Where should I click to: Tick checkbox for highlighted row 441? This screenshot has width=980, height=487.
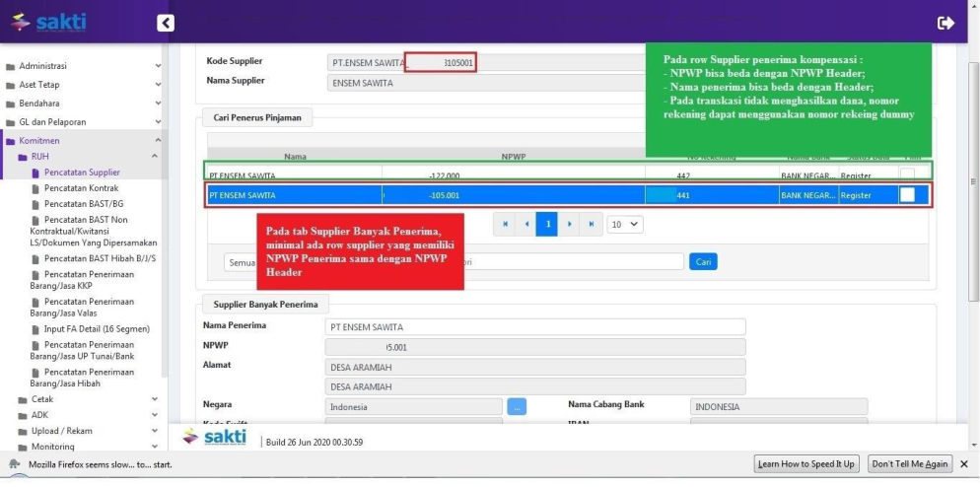tap(906, 195)
